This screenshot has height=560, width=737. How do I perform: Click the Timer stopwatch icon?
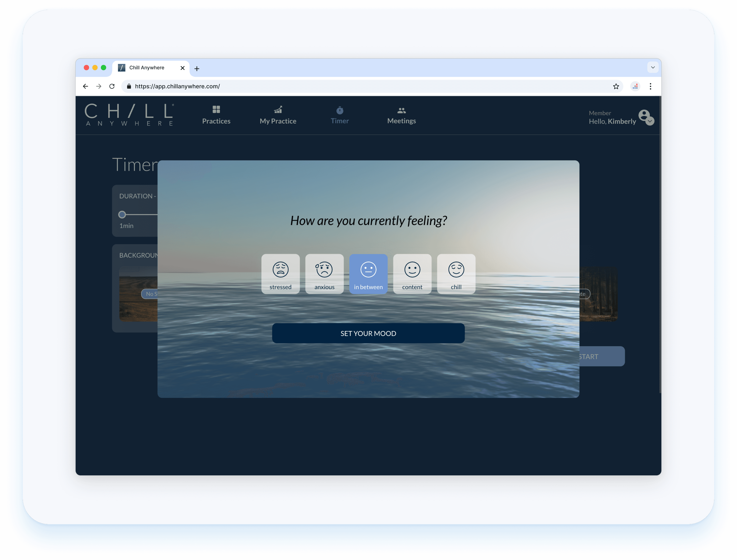coord(339,110)
